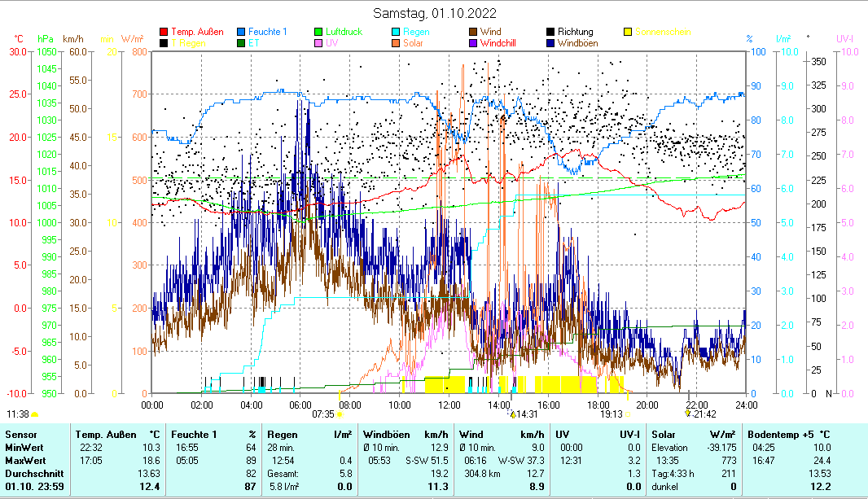The image size is (868, 499).
Task: Click the purple Windchill legend square
Action: pos(474,42)
